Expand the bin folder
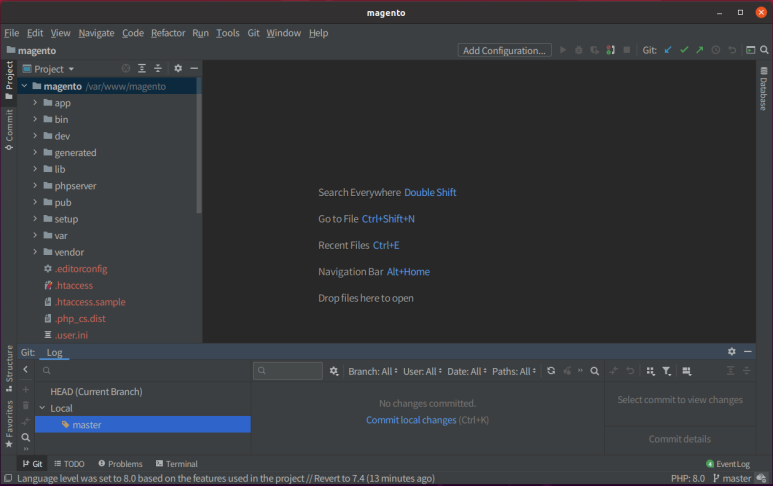Image resolution: width=773 pixels, height=486 pixels. [35, 119]
